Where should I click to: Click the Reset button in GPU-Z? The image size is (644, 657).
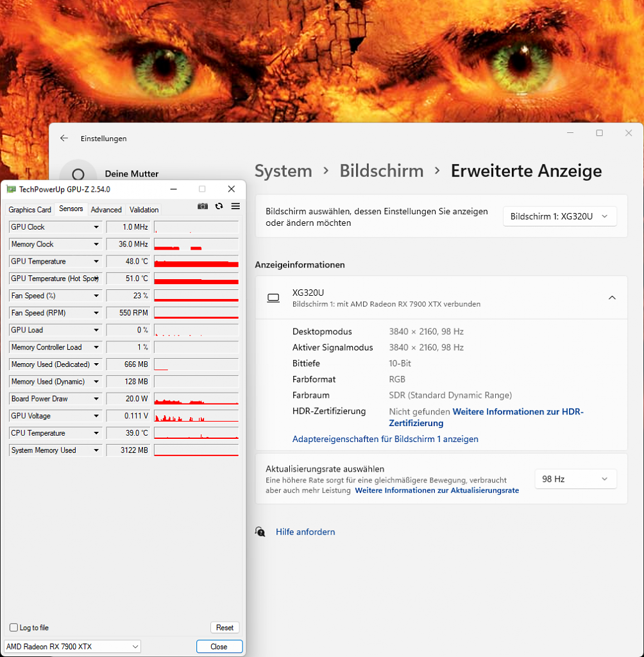click(225, 627)
